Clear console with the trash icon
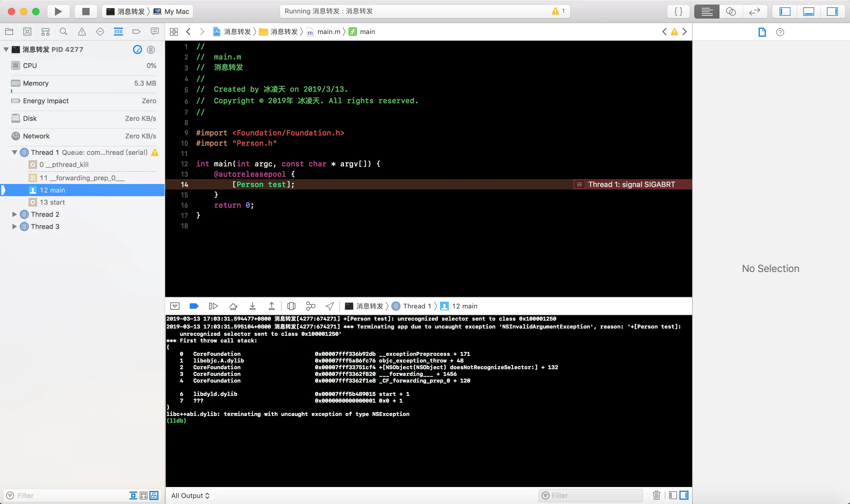850x504 pixels. [x=656, y=495]
